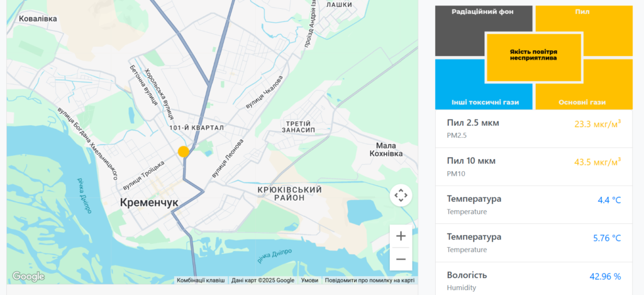Image resolution: width=644 pixels, height=295 pixels.
Task: Open the Вологість humidity row
Action: (x=533, y=280)
